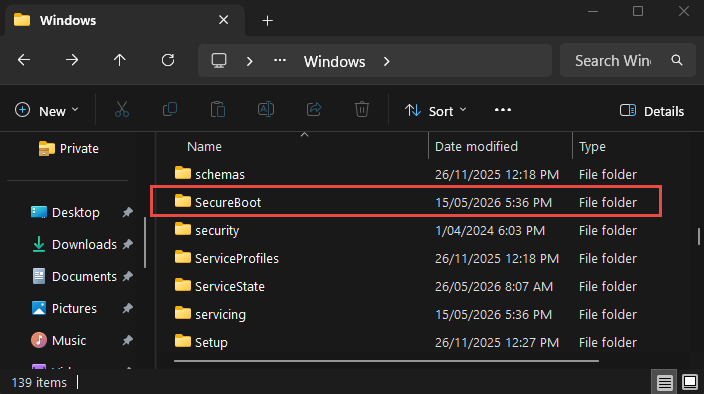
Task: Select the SecureBoot folder
Action: (406, 202)
